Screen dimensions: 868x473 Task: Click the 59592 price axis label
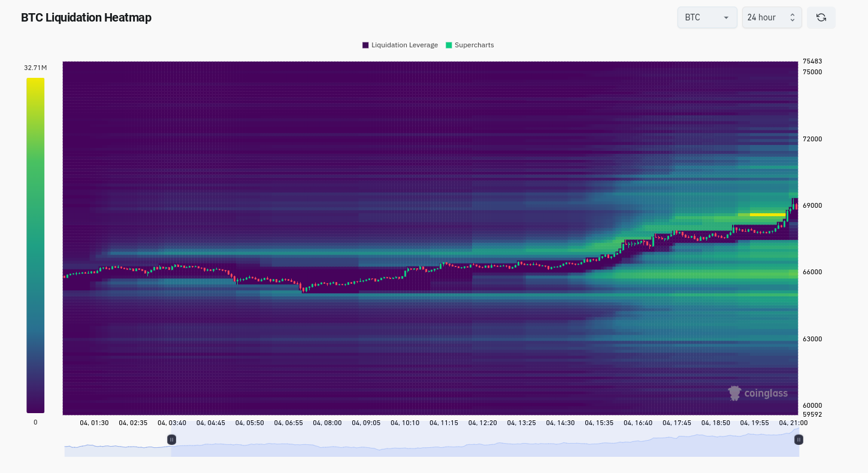point(812,414)
